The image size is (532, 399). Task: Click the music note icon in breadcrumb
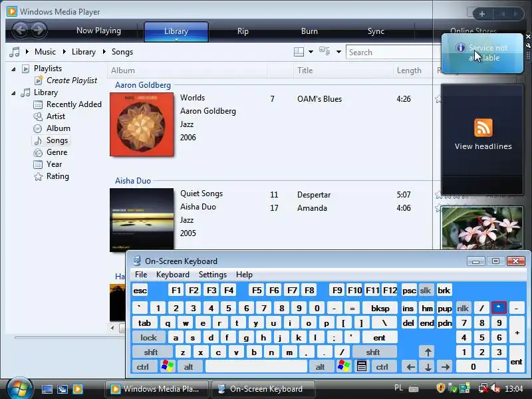14,52
